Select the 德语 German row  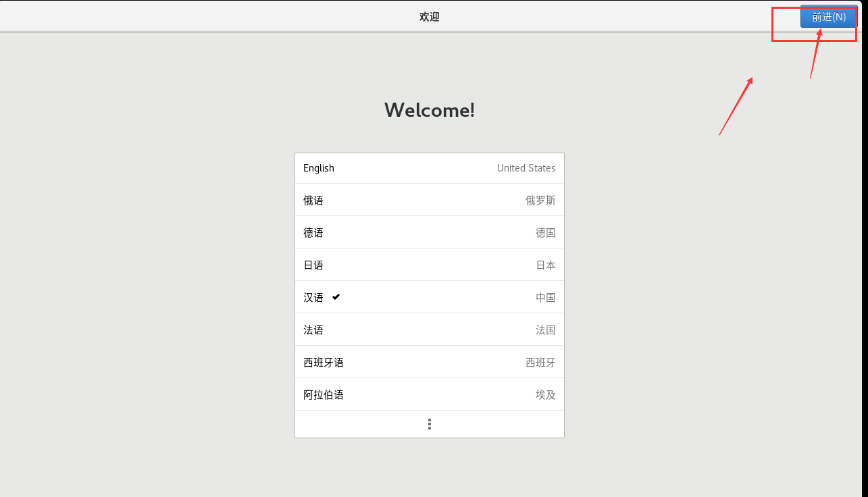(x=430, y=233)
